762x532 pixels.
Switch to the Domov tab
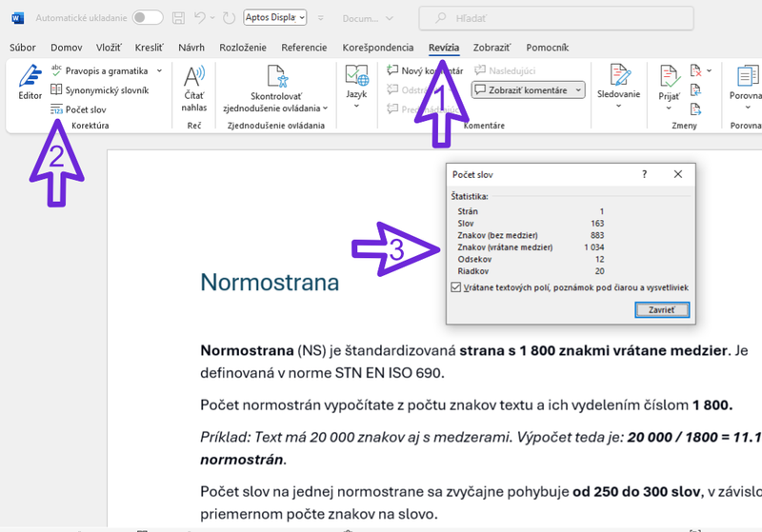click(x=66, y=48)
